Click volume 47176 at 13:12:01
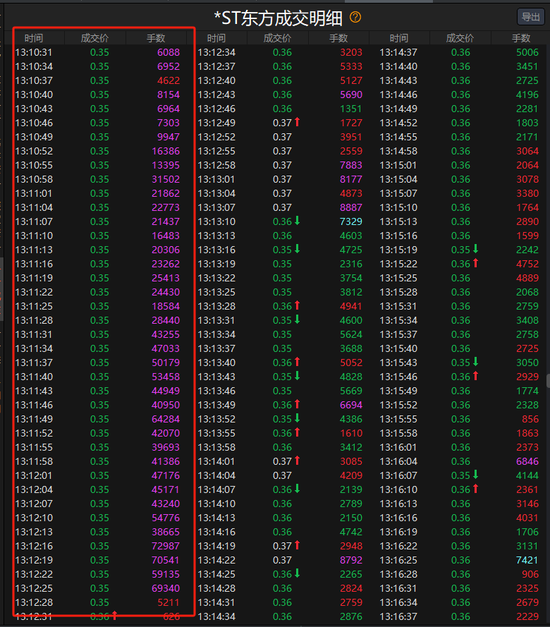 tap(166, 475)
